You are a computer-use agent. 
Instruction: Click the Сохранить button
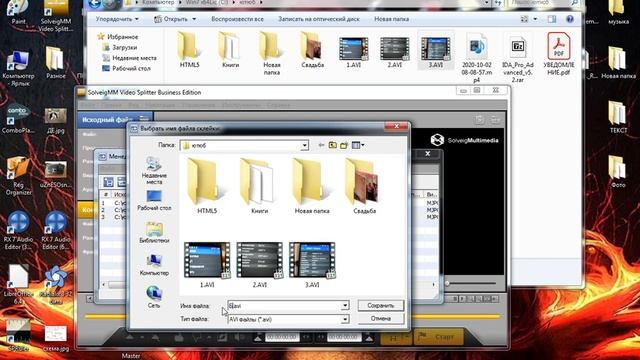[380, 305]
